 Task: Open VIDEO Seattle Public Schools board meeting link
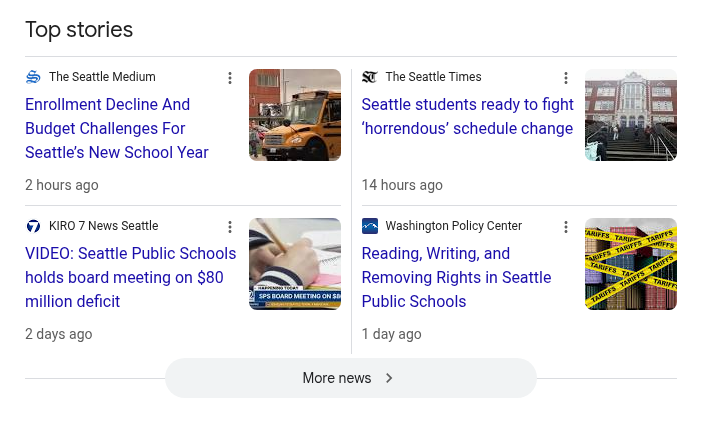130,277
